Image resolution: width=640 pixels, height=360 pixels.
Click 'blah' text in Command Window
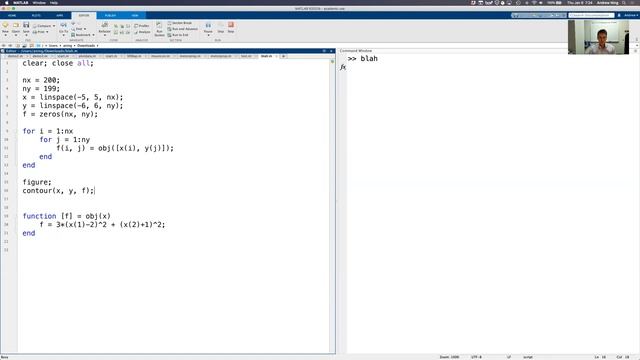click(x=369, y=58)
